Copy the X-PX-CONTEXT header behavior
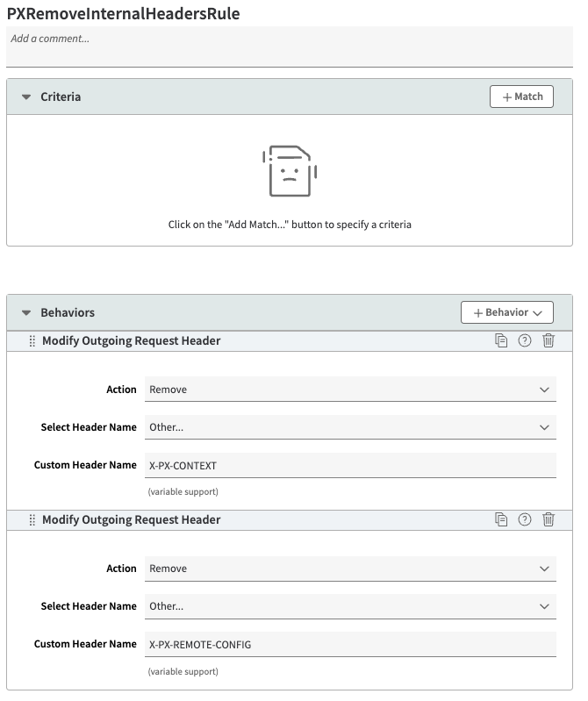Screen dimensions: 588x701 [501, 340]
